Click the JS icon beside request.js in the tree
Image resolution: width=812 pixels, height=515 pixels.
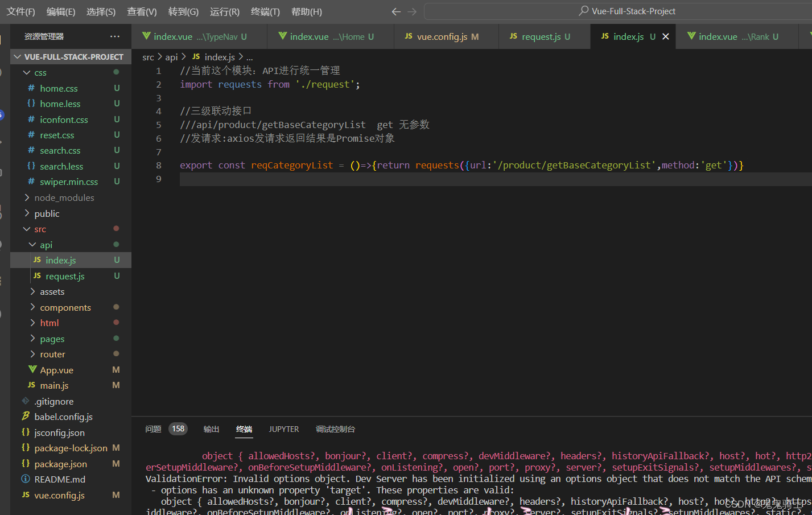tap(37, 275)
